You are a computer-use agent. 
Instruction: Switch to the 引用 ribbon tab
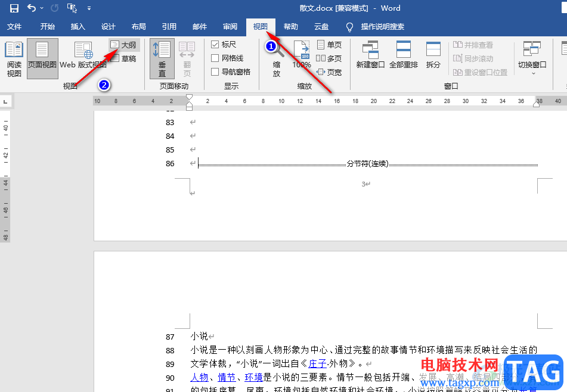click(169, 27)
